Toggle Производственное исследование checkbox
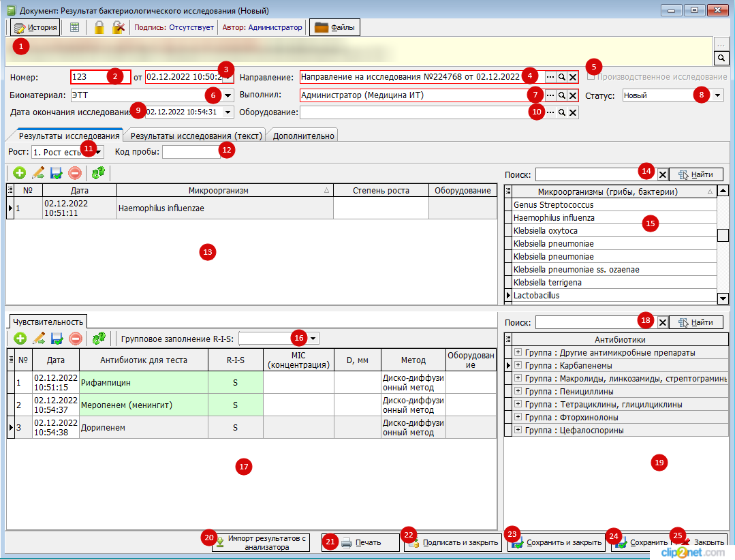The height and width of the screenshot is (560, 735). 591,76
